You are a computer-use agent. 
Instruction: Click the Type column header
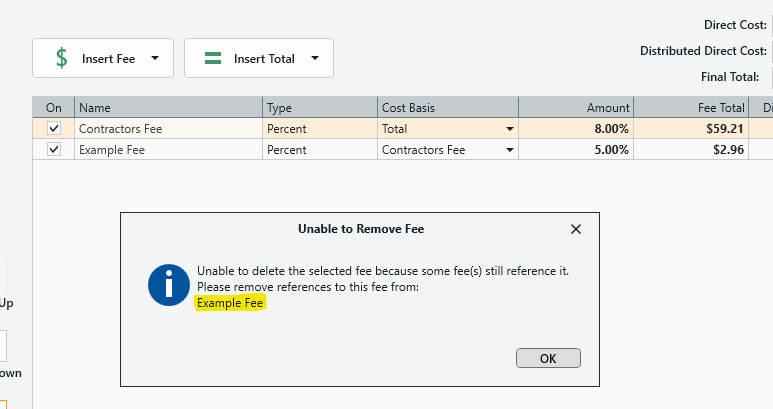tap(319, 107)
